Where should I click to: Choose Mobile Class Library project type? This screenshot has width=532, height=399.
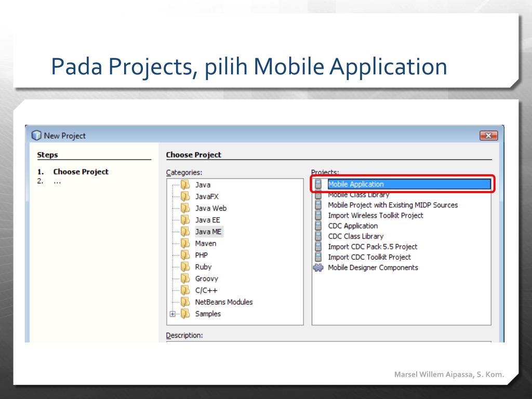[x=358, y=195]
